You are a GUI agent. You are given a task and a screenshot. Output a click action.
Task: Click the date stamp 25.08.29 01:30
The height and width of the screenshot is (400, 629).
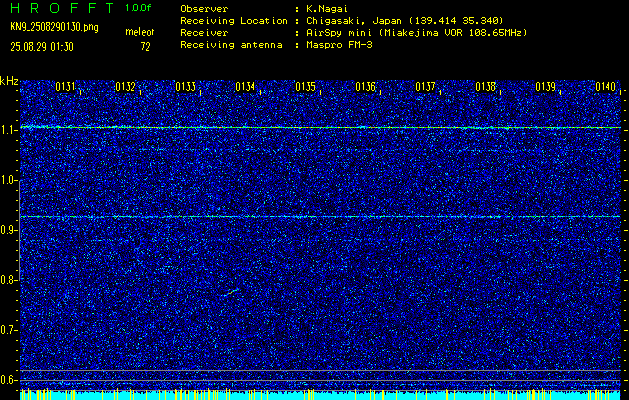pyautogui.click(x=42, y=47)
